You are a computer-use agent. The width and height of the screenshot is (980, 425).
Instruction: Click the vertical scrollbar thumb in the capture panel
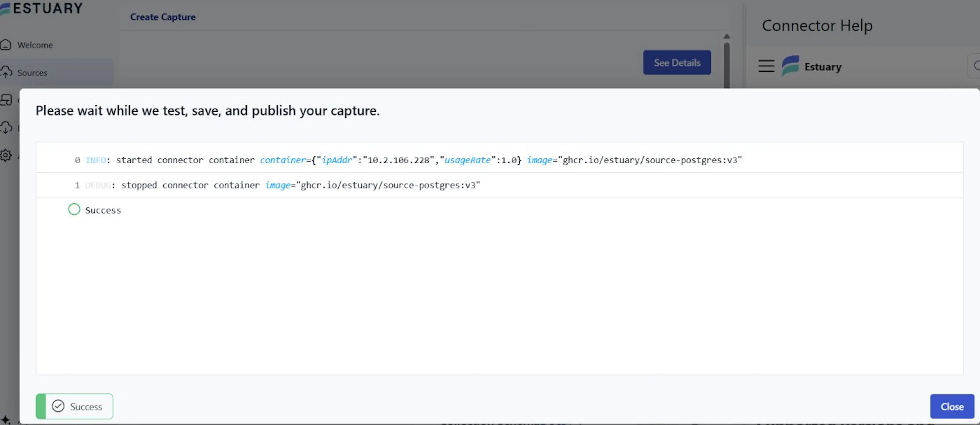point(727,65)
